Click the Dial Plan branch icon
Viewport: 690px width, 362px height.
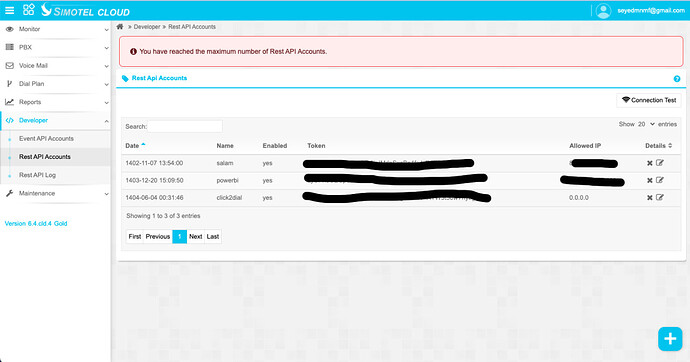click(x=9, y=84)
